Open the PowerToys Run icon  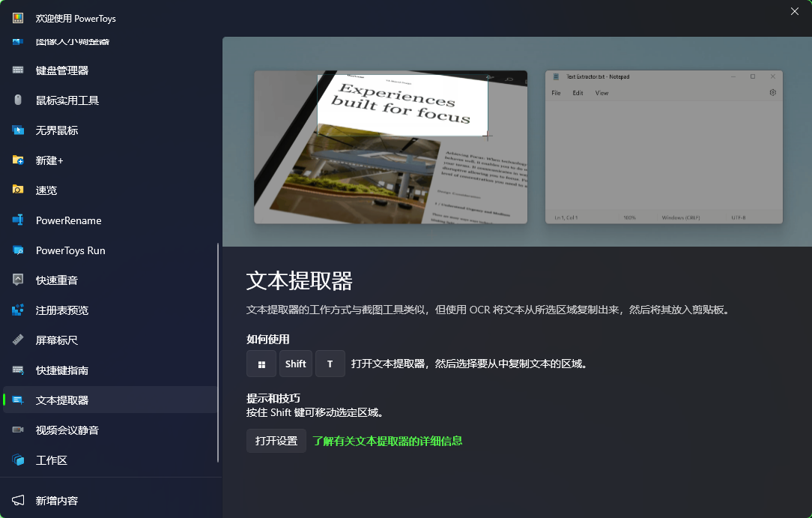18,250
